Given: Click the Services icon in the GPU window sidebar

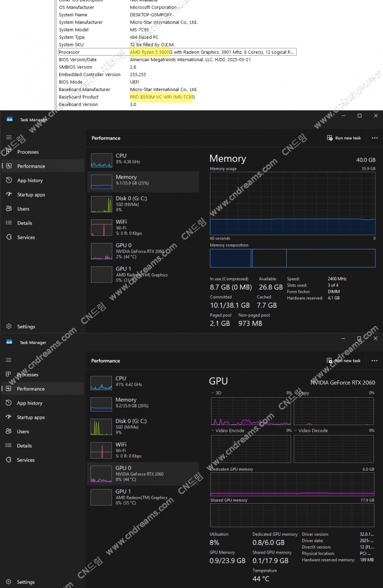Looking at the screenshot, I should tap(9, 460).
